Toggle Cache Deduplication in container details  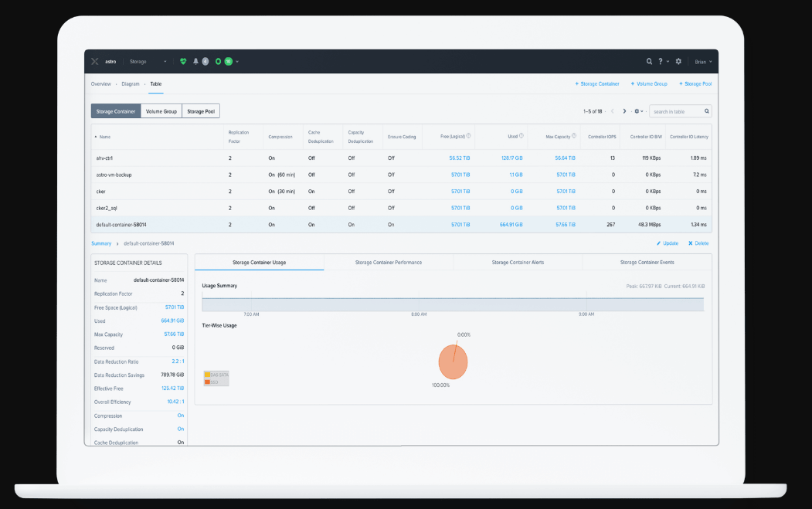tap(180, 442)
